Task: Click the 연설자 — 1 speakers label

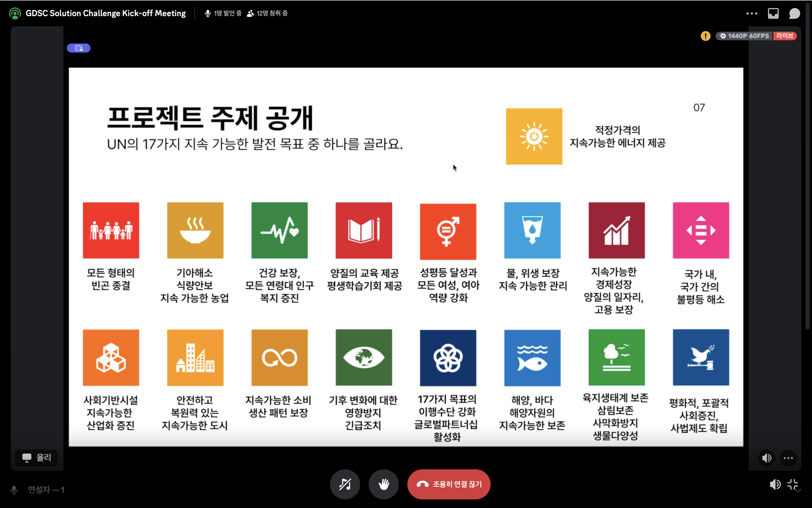Action: [46, 490]
